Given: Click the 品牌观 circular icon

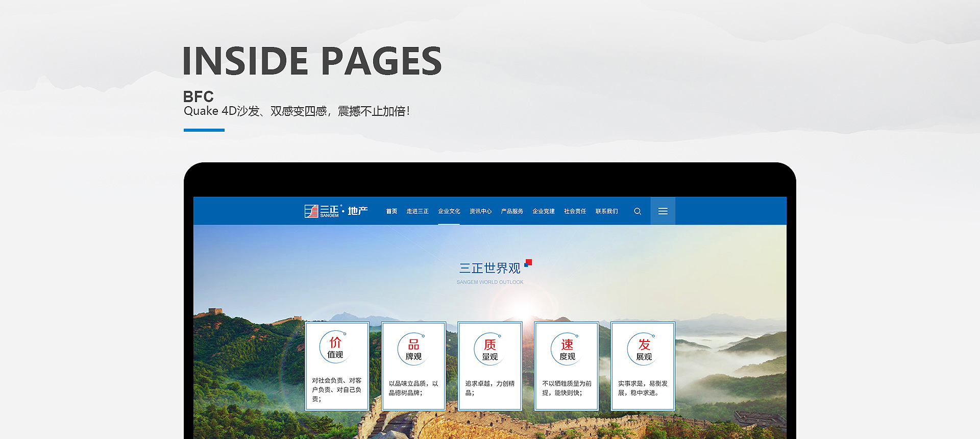Looking at the screenshot, I should tap(413, 349).
